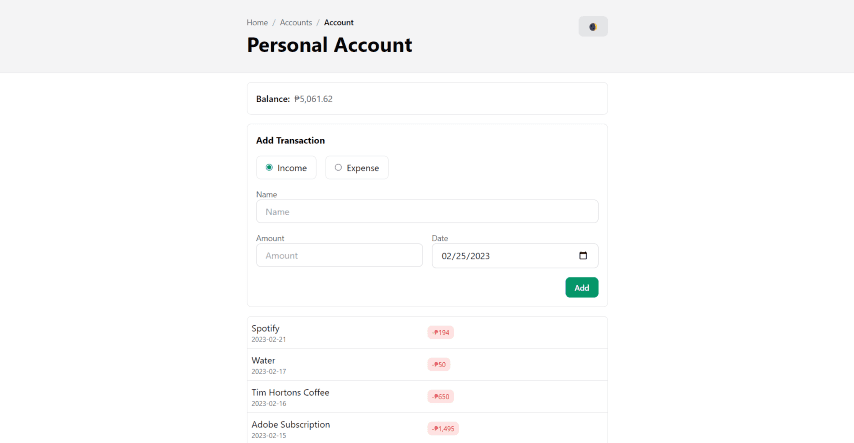Toggle dark mode with the moon icon
The height and width of the screenshot is (443, 854).
[593, 27]
